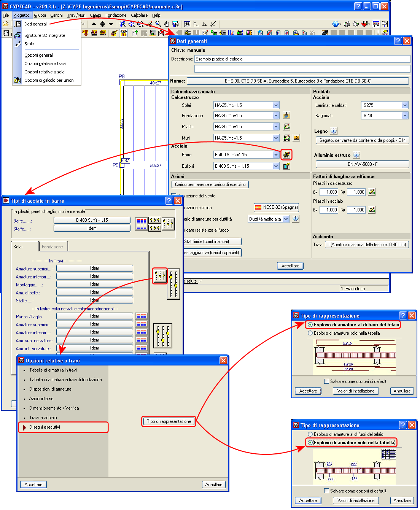This screenshot has width=420, height=510.
Task: Click the βx field under Pilastri in calcestruzzo
Action: tap(329, 192)
